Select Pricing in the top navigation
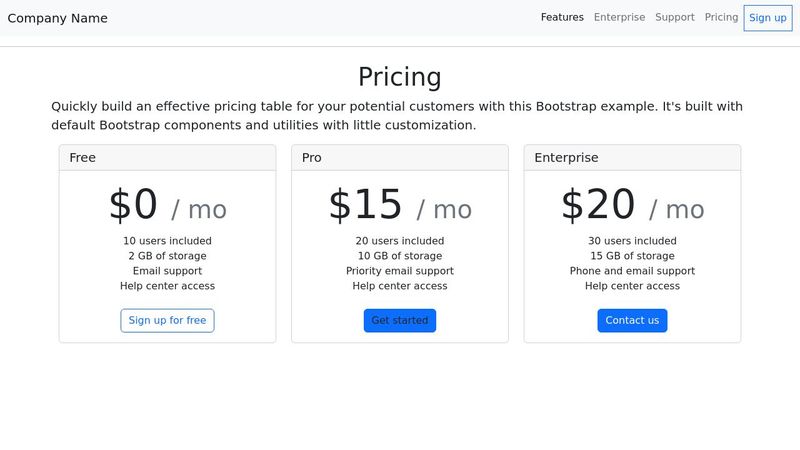Viewport: 800px width, 450px height. [721, 17]
